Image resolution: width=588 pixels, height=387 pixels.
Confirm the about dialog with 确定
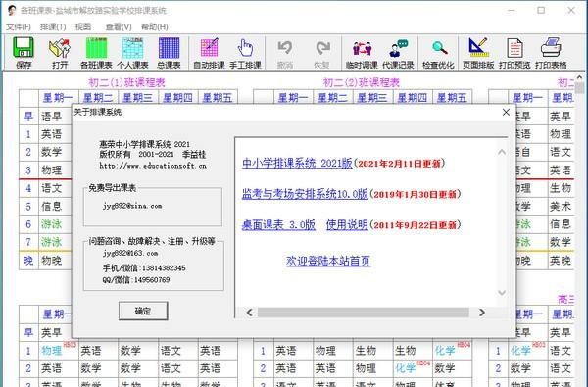(x=143, y=311)
